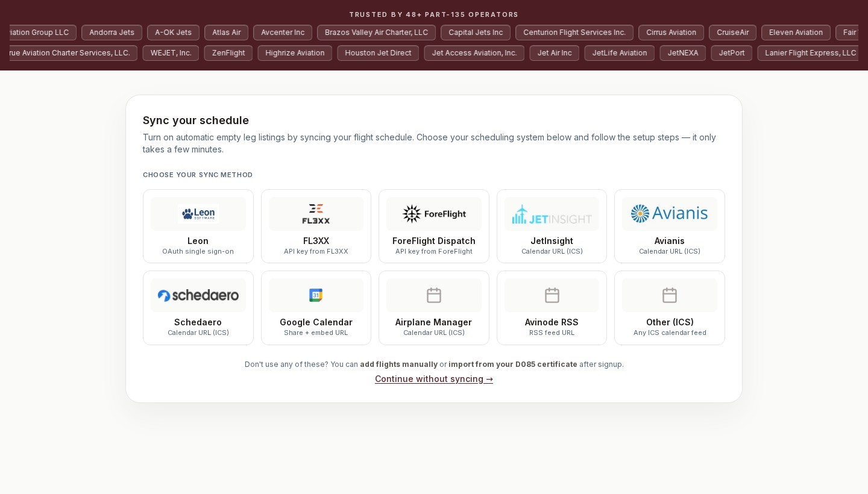
Task: Click the Andorra Jets operator chip
Action: [112, 33]
